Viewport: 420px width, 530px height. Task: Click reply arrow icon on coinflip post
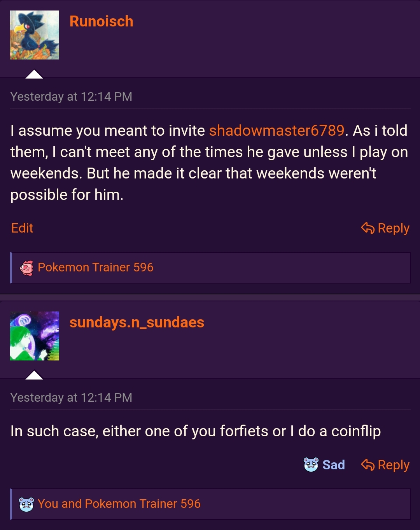click(368, 465)
